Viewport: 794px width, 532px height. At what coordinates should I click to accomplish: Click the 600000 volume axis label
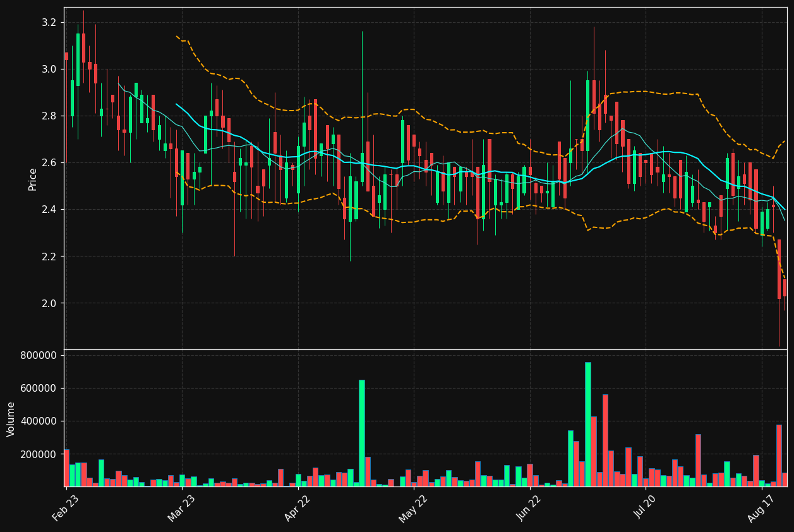39,389
